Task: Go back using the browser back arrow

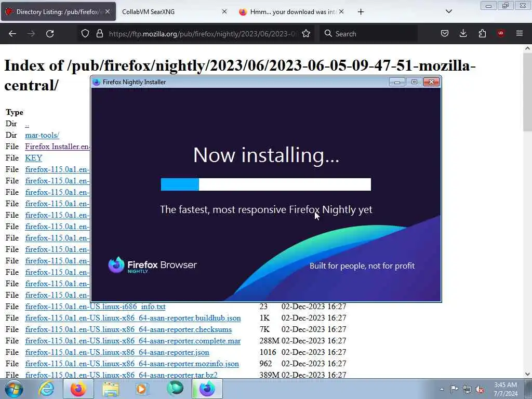Action: click(12, 34)
